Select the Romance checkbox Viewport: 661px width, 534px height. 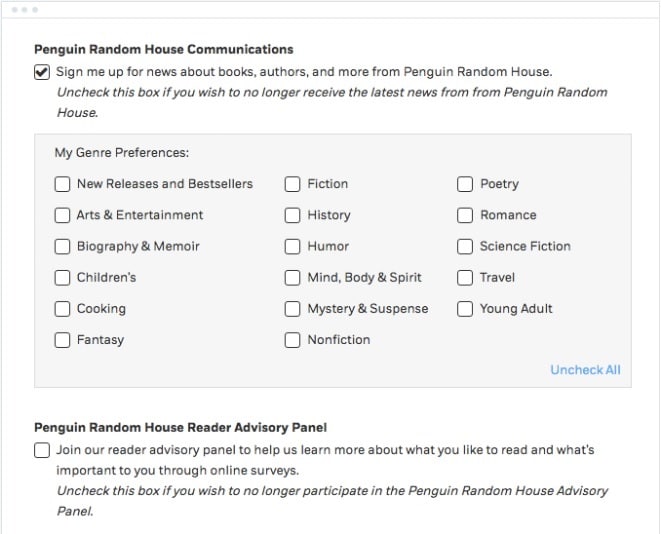click(x=465, y=215)
